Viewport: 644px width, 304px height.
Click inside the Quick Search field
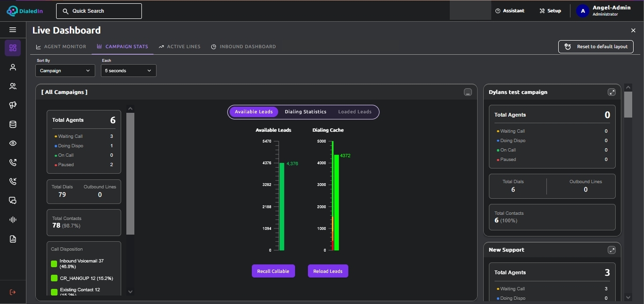coord(99,11)
